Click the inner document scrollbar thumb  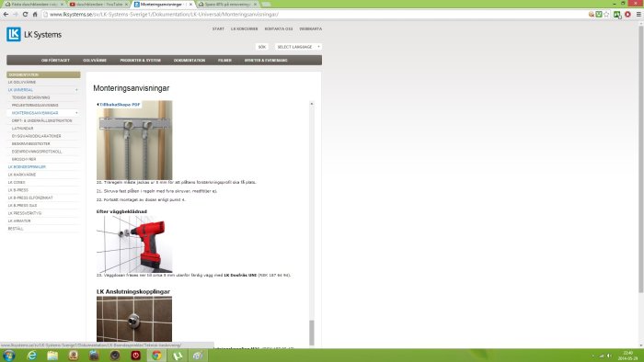tap(311, 333)
